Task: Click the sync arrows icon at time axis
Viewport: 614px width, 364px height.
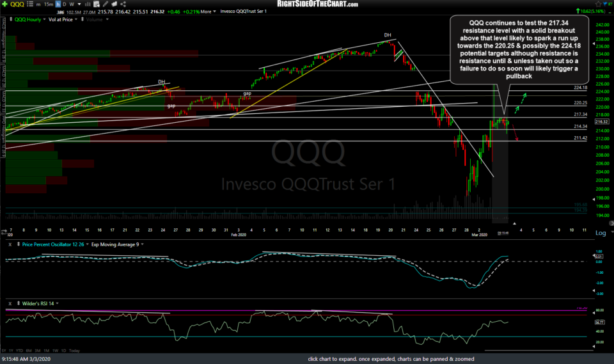Action: (x=4, y=232)
